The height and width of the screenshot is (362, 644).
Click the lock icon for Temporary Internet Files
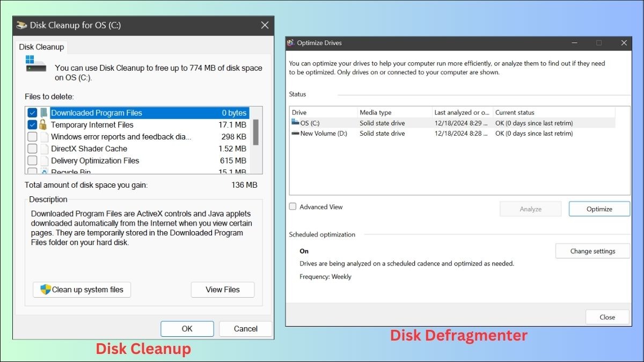[x=43, y=124]
